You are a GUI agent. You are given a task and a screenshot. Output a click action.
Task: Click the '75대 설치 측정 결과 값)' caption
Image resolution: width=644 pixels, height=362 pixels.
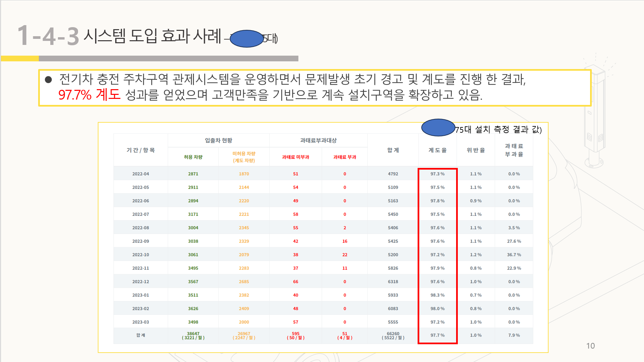pyautogui.click(x=498, y=129)
